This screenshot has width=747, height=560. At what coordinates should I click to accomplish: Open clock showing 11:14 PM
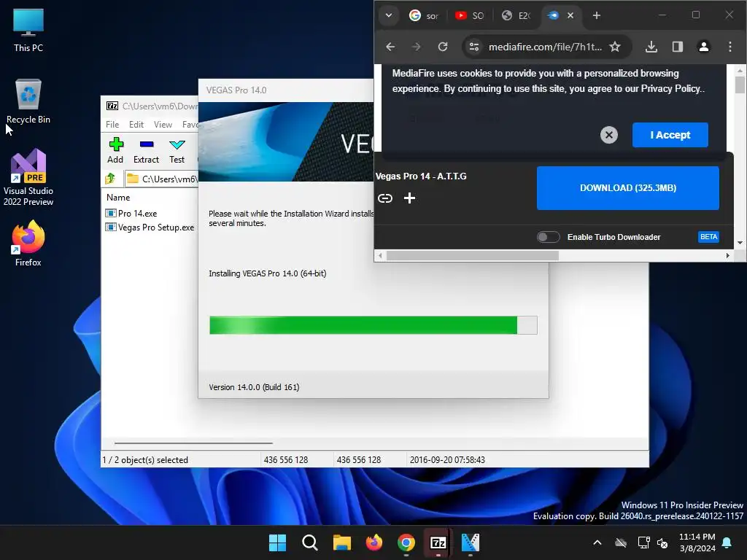tap(697, 542)
